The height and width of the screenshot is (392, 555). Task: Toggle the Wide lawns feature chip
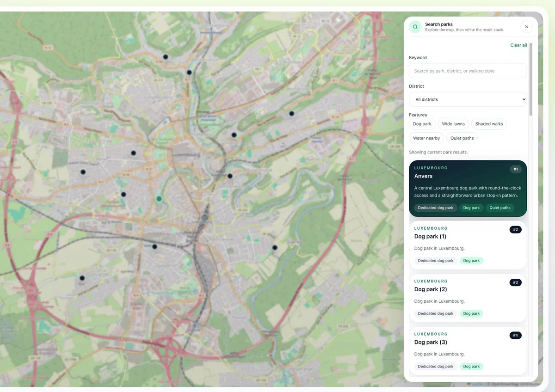(453, 124)
